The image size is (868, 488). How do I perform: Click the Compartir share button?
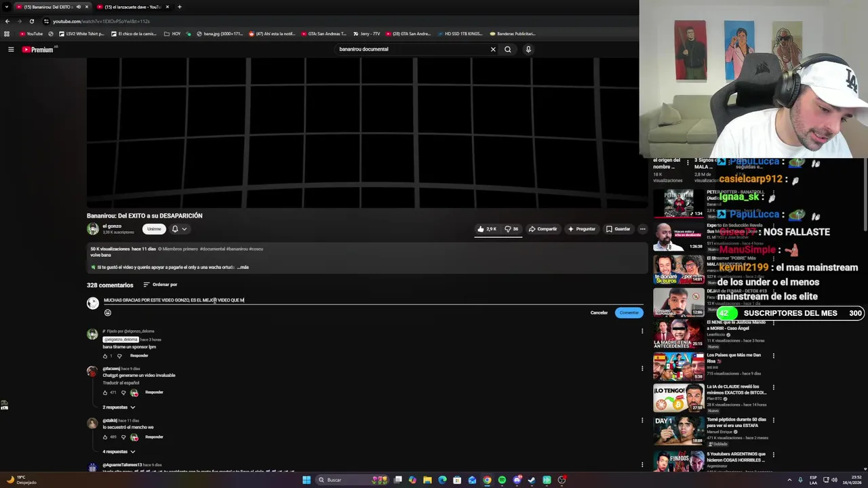pos(542,229)
